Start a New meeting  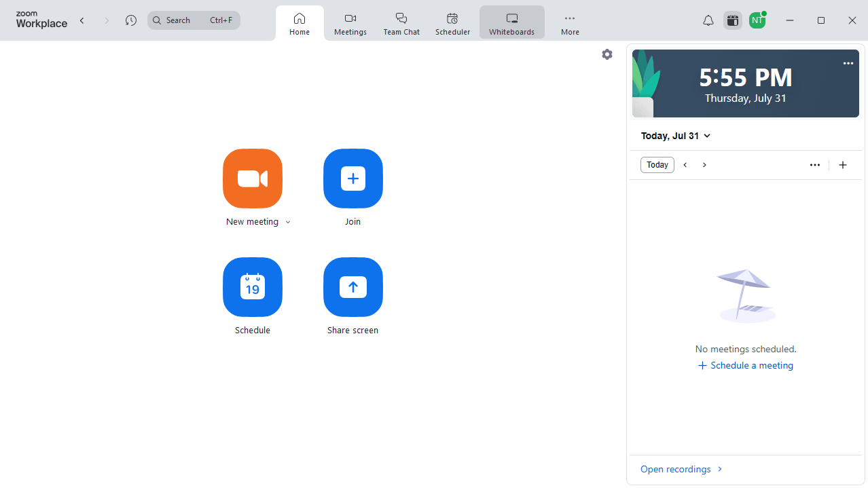[x=252, y=179]
